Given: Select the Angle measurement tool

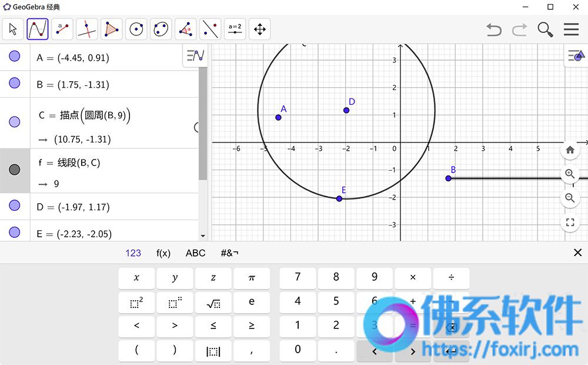Looking at the screenshot, I should pyautogui.click(x=186, y=29).
